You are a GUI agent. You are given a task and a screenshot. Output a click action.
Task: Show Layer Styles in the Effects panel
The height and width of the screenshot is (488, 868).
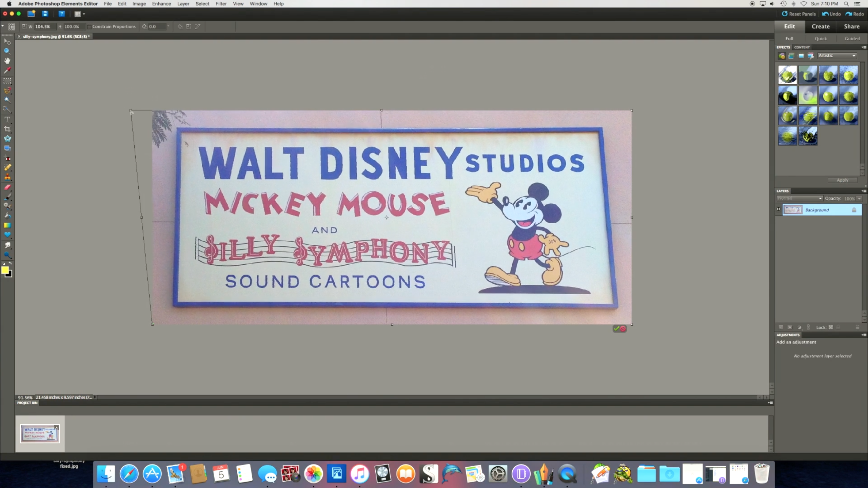click(791, 56)
